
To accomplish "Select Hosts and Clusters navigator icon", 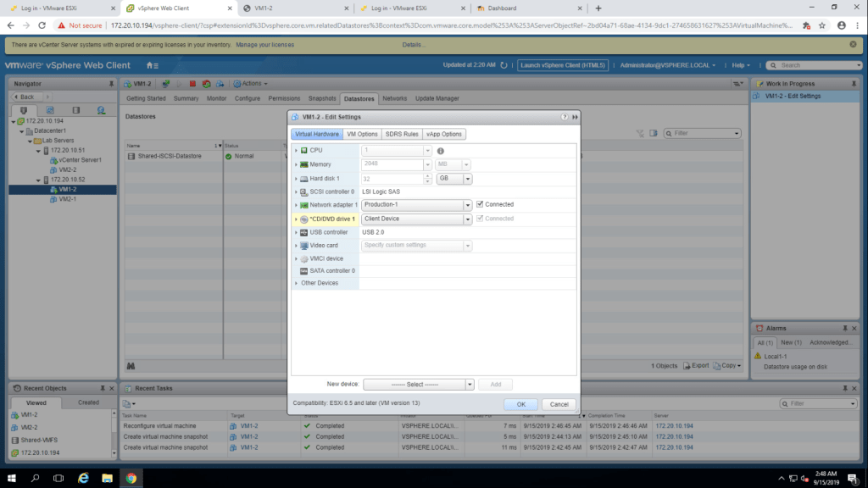I will (x=23, y=110).
